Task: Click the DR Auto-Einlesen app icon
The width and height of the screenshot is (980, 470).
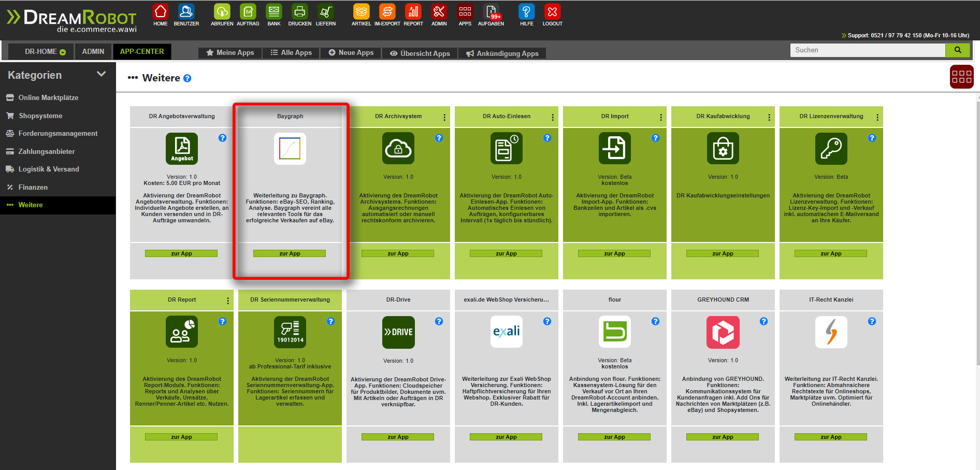Action: pyautogui.click(x=507, y=149)
